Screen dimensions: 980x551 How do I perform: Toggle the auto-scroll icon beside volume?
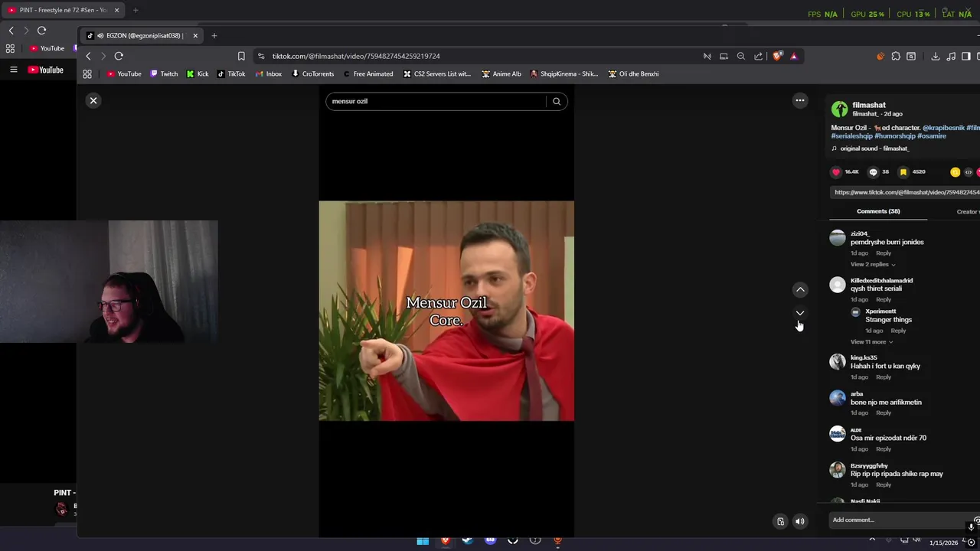pyautogui.click(x=780, y=521)
